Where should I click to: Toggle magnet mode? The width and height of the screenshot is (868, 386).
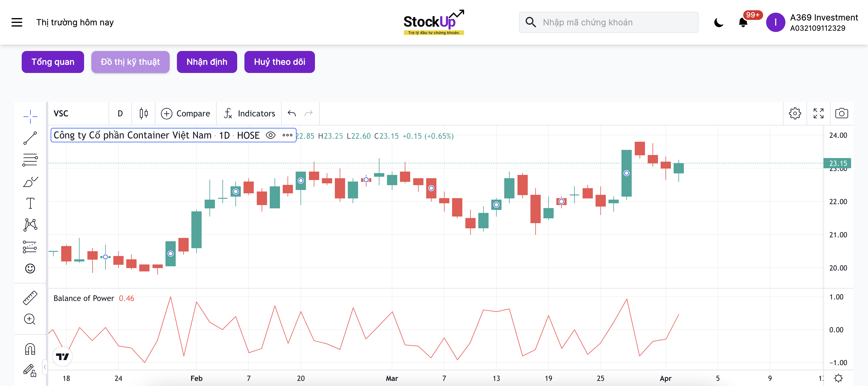pyautogui.click(x=30, y=349)
